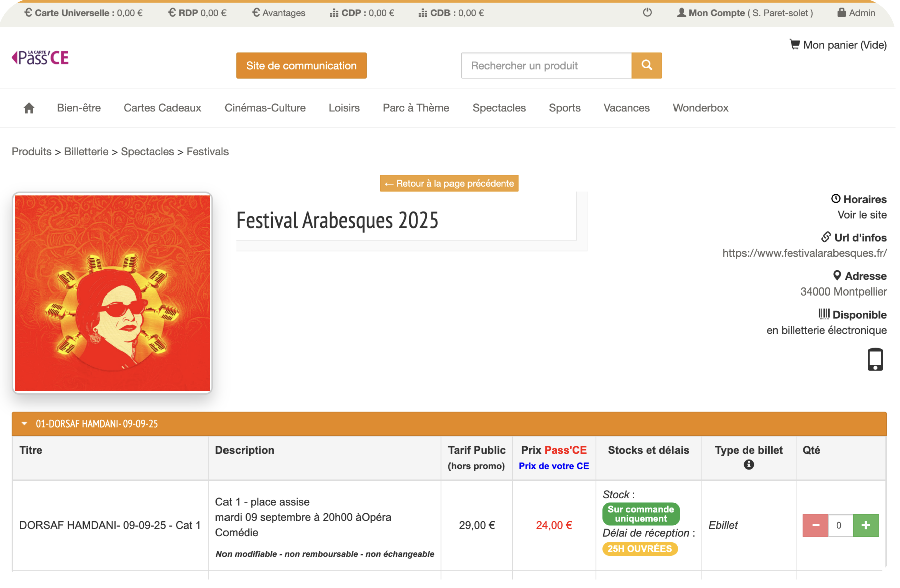Click the Prix de votre CE text
Viewport: 900px width, 588px height.
tap(554, 466)
